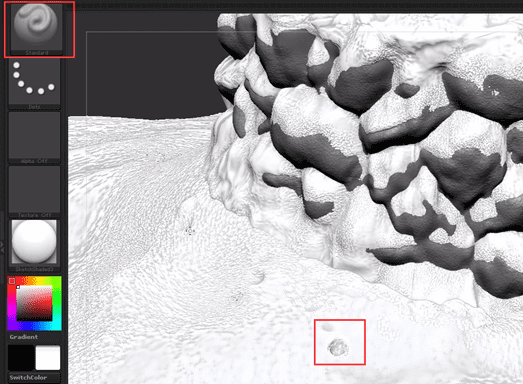Open the Alpha Off selection slot

click(x=34, y=137)
